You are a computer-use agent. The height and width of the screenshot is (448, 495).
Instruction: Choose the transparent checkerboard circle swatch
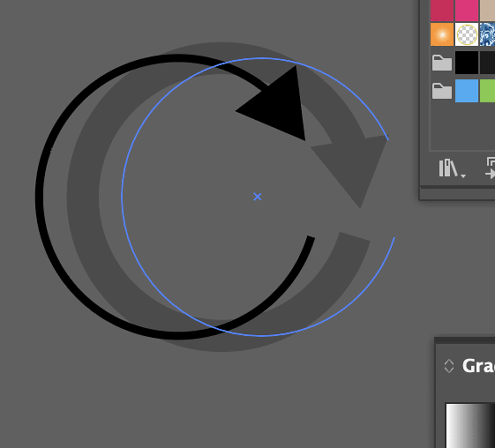[467, 34]
